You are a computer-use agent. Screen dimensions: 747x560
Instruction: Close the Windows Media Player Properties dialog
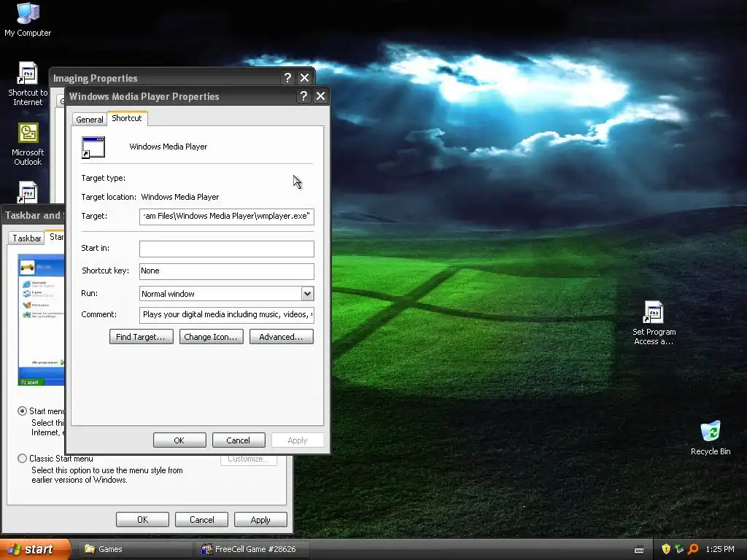321,96
